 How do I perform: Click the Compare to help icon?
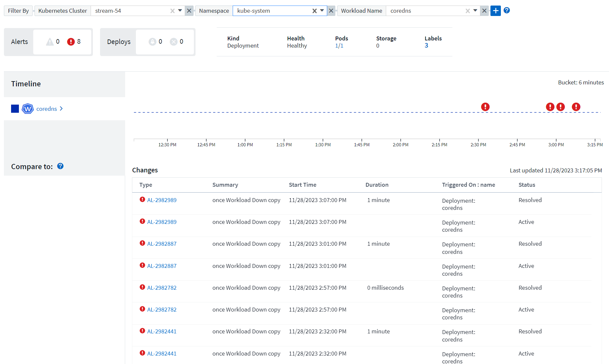click(x=60, y=166)
